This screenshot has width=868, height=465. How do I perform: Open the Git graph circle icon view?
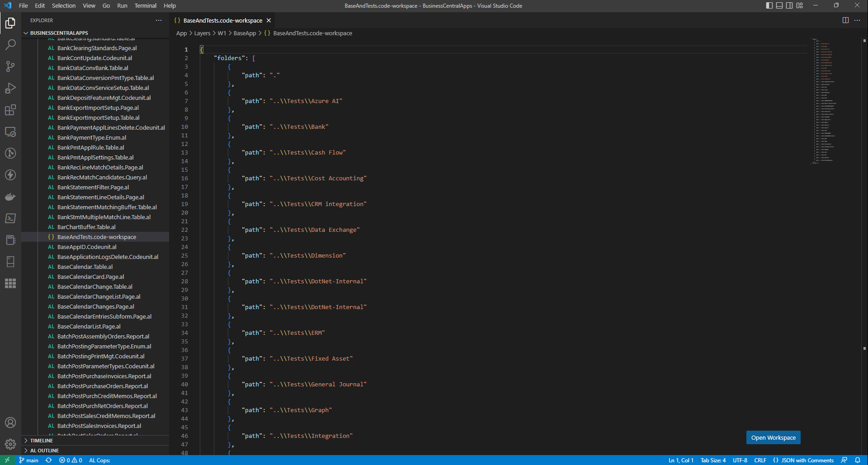(x=10, y=153)
